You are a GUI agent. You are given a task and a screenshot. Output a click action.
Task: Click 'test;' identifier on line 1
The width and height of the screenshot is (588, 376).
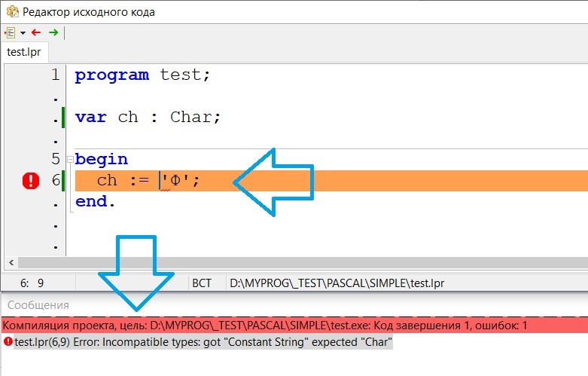click(185, 75)
